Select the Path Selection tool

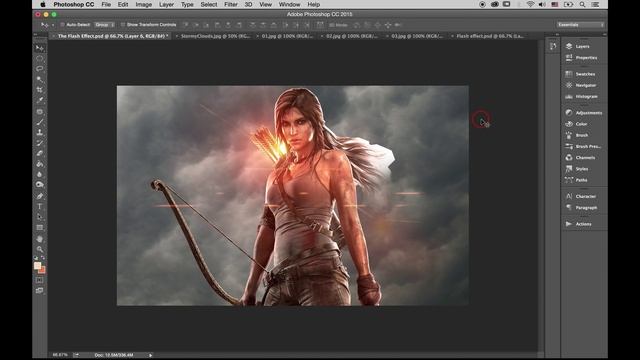click(40, 217)
